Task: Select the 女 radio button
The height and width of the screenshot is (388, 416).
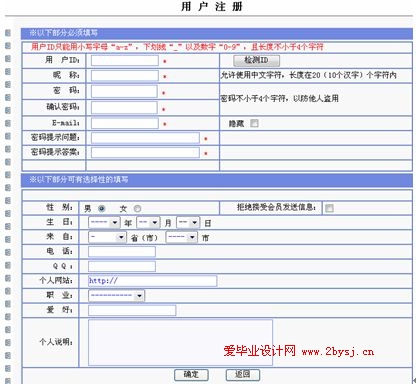Action: click(x=137, y=209)
